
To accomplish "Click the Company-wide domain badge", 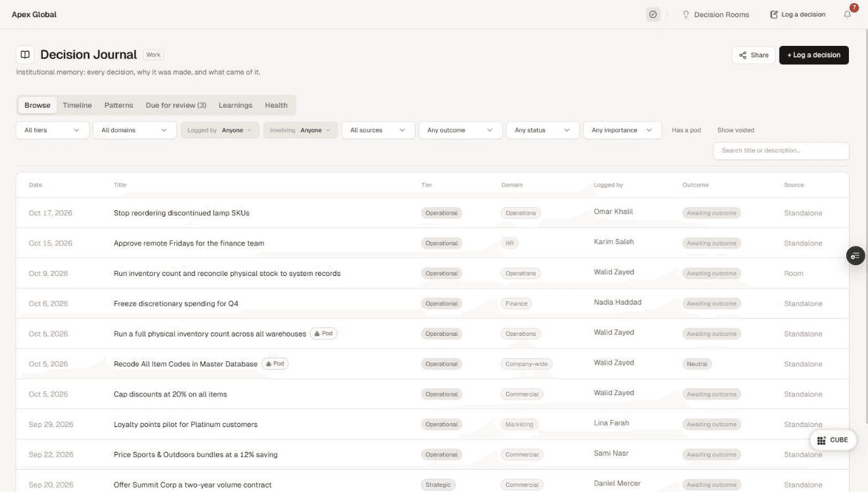I will pos(526,364).
